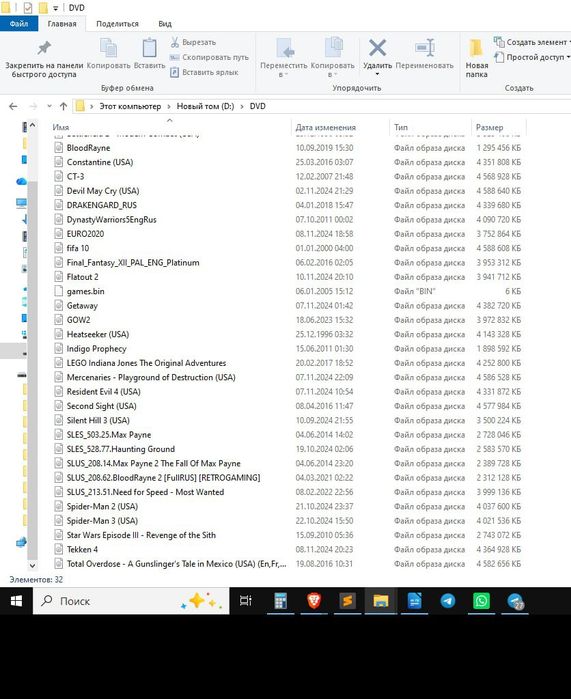Click the navigation pane scrollbar up arrow
The width and height of the screenshot is (571, 699).
coord(32,126)
